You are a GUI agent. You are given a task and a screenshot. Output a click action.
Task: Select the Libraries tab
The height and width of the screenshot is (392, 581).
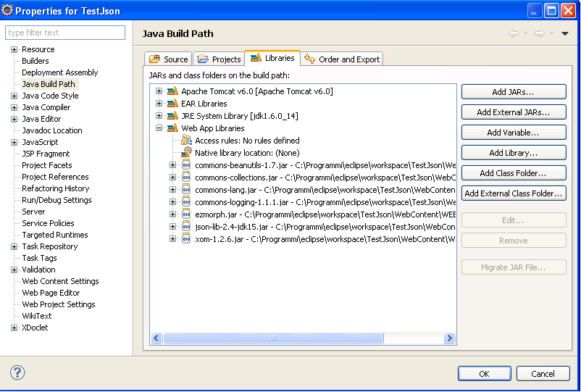[272, 58]
